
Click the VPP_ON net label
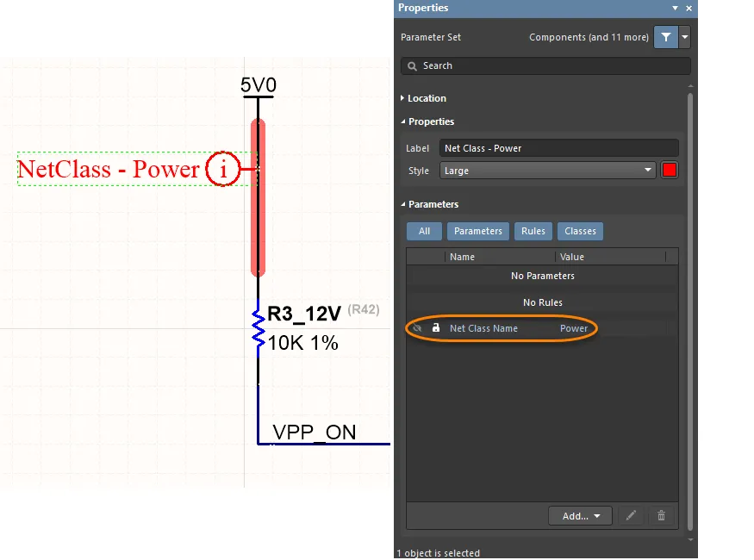[x=315, y=432]
